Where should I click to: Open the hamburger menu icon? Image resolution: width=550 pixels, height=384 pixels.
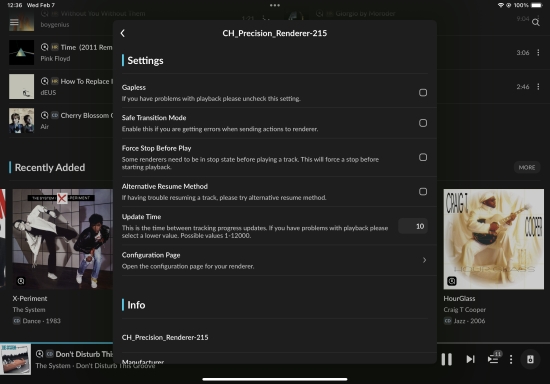point(14,22)
